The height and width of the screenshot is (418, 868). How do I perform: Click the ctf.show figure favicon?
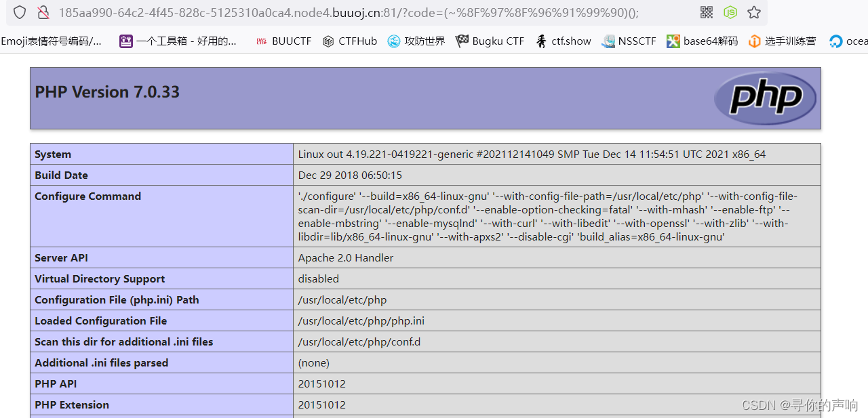pyautogui.click(x=541, y=41)
